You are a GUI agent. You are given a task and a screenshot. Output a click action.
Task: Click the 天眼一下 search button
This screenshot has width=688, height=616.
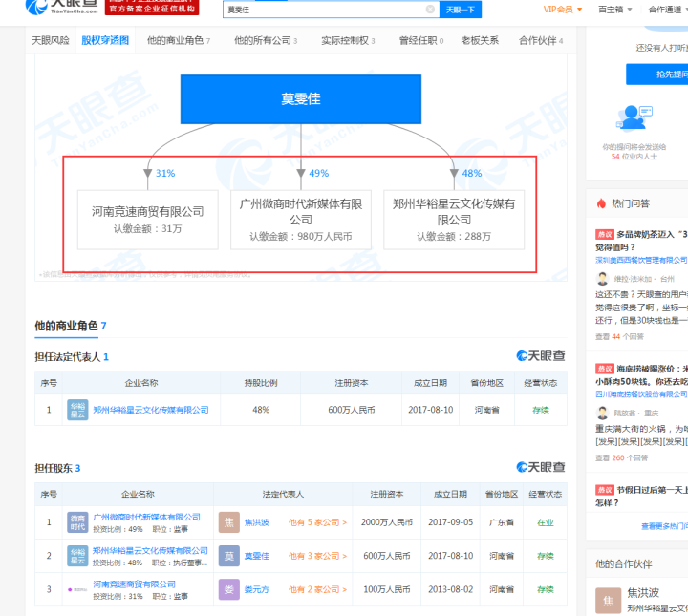click(461, 10)
